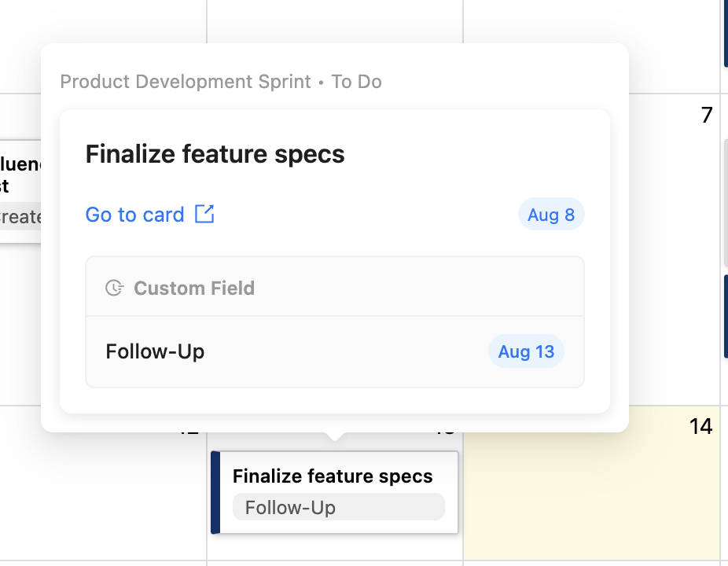Click the external link icon beside Go to card
This screenshot has height=566, width=728.
click(203, 215)
